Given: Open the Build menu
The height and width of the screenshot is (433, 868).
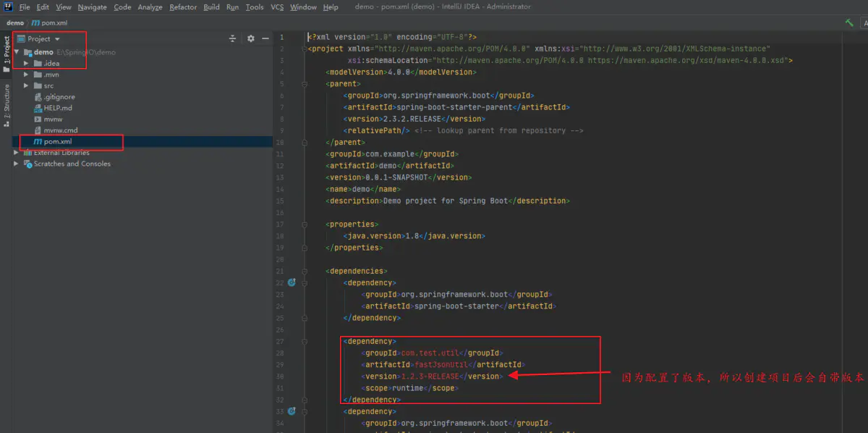Looking at the screenshot, I should [x=211, y=7].
